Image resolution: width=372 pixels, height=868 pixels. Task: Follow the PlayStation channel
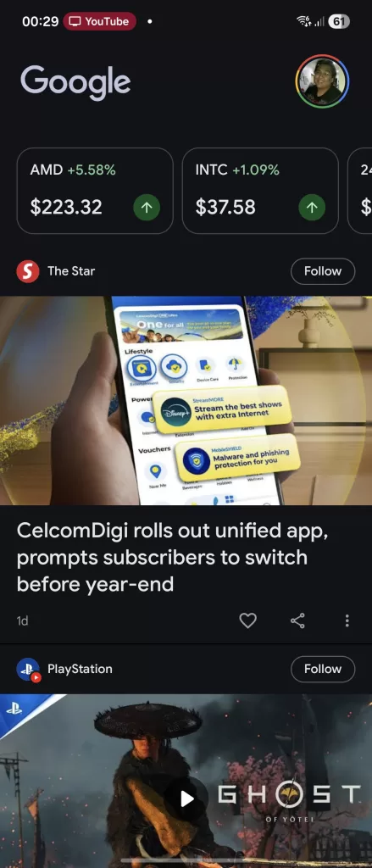tap(323, 669)
